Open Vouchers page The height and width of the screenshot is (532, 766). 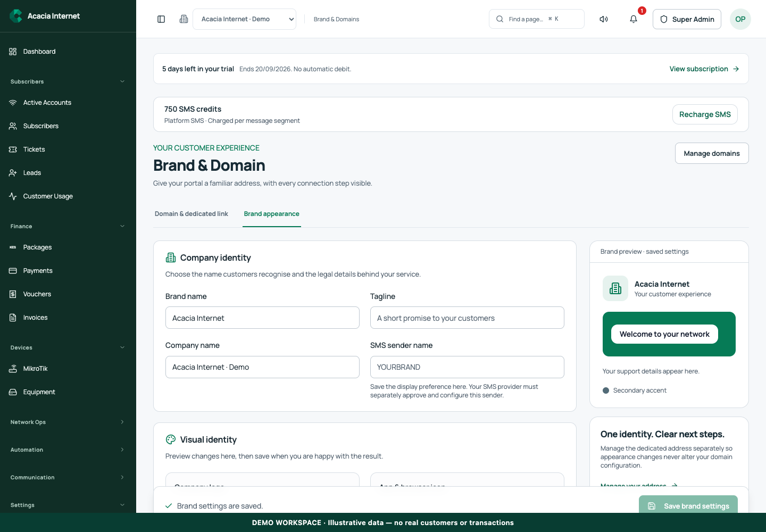[x=68, y=294]
